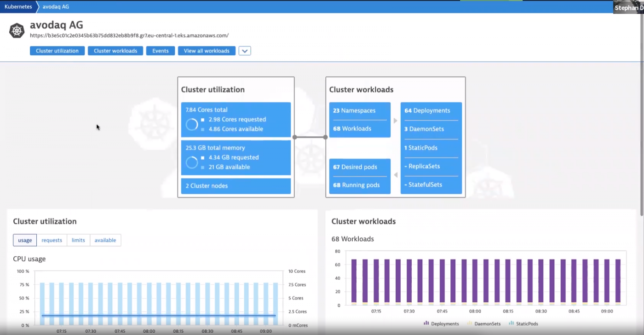This screenshot has width=644, height=335.
Task: Click the Events button
Action: coord(160,51)
